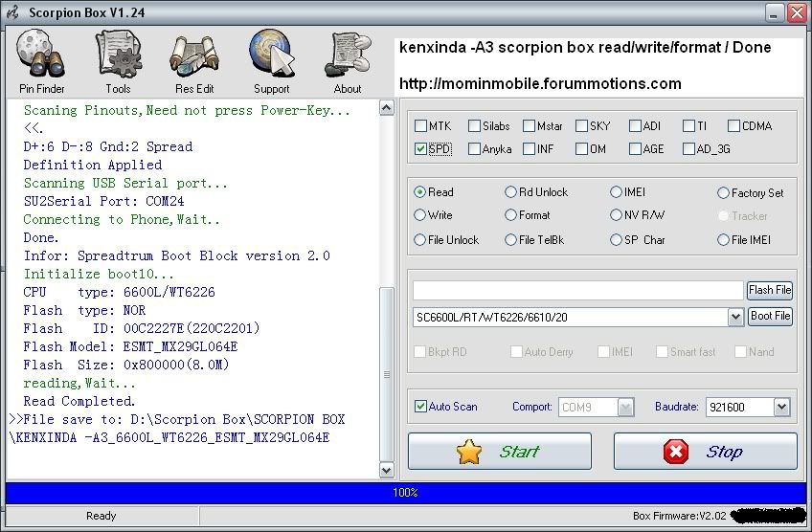Choose the SP Char radio option
Image resolution: width=812 pixels, height=532 pixels.
pyautogui.click(x=616, y=239)
